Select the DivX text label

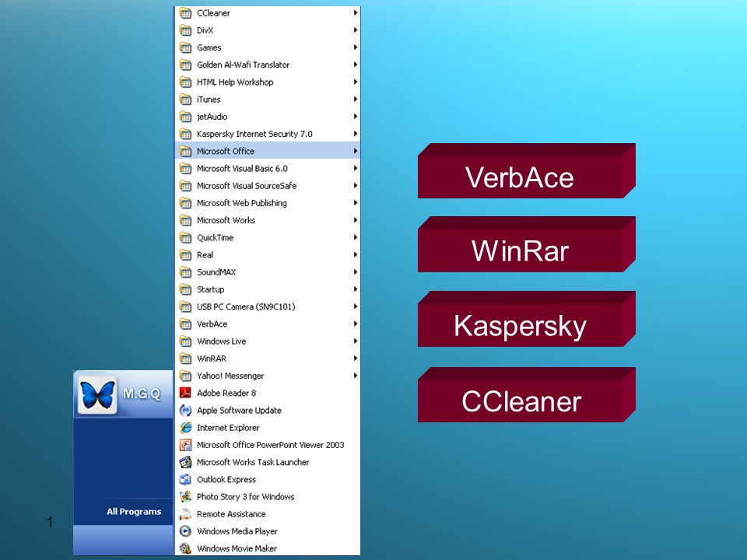pos(205,30)
